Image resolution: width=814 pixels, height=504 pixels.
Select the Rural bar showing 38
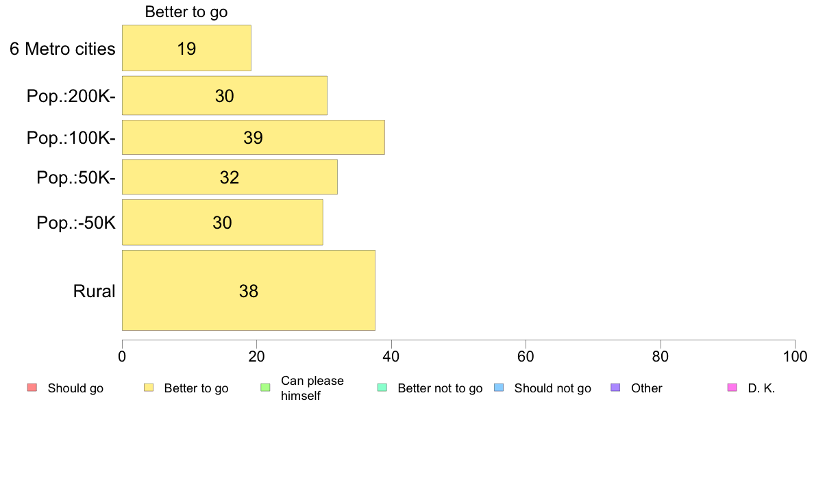(x=249, y=290)
